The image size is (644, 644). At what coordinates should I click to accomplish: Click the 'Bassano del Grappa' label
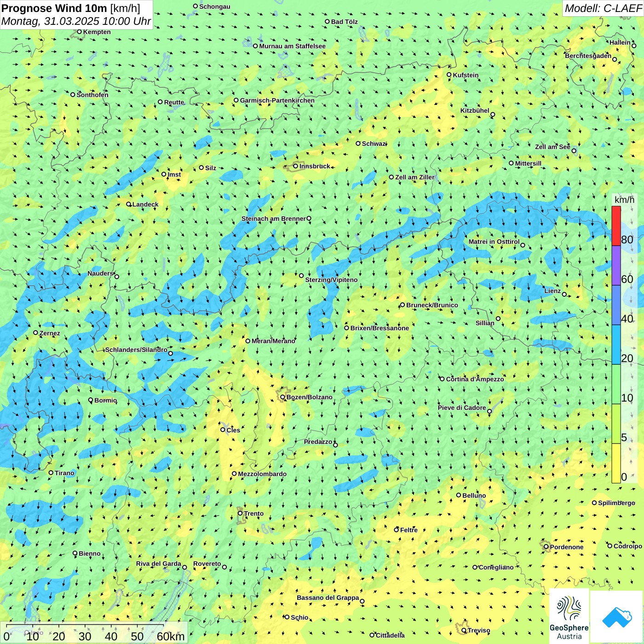[328, 598]
